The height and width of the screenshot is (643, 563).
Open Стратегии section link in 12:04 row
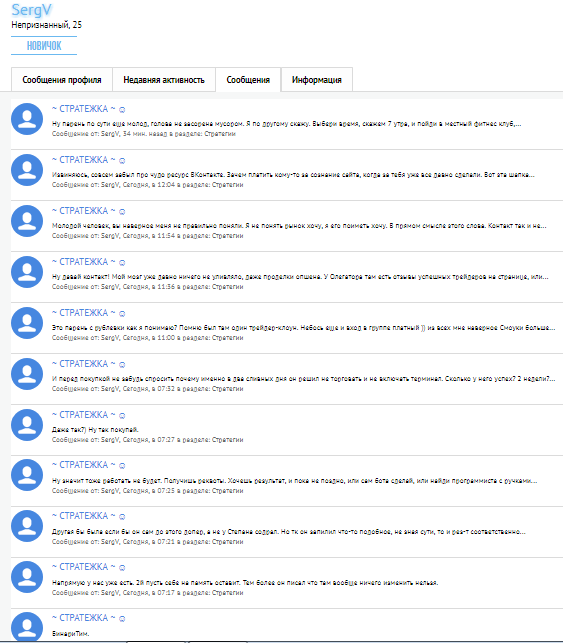(x=228, y=185)
